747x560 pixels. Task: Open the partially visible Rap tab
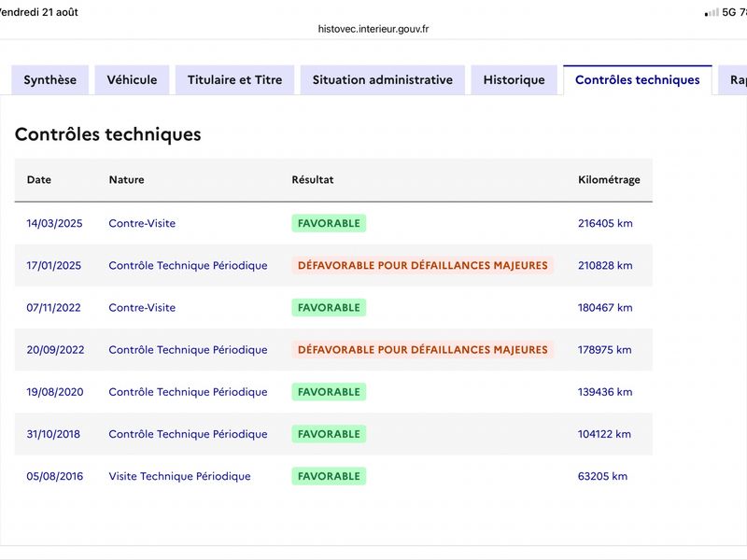click(x=734, y=80)
